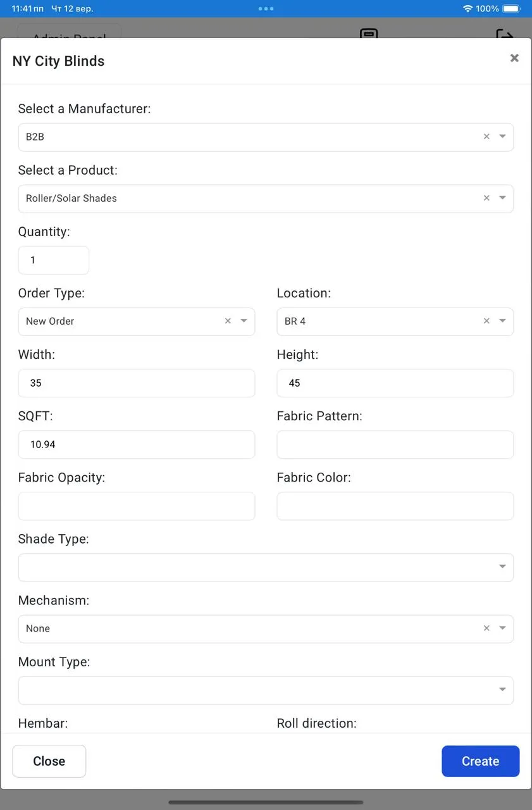
Task: Click the Fabric Color input field
Action: (x=395, y=506)
